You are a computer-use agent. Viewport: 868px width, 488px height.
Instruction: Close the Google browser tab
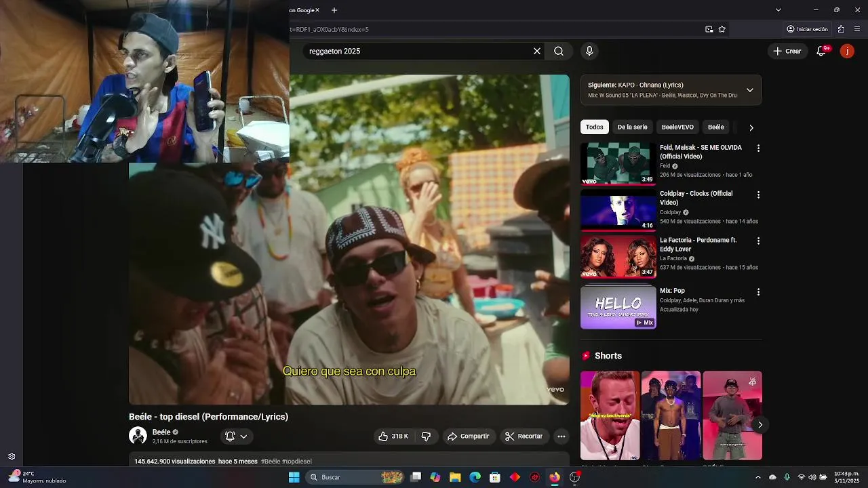click(317, 10)
